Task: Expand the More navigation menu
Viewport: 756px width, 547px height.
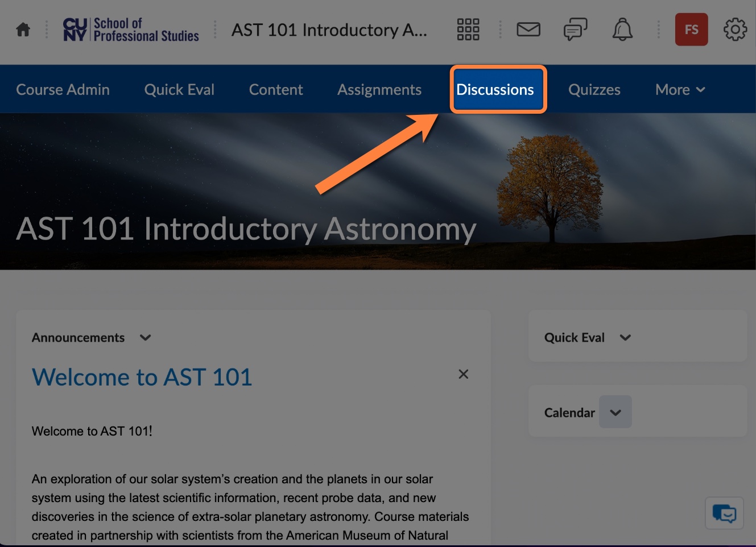Action: [x=679, y=89]
